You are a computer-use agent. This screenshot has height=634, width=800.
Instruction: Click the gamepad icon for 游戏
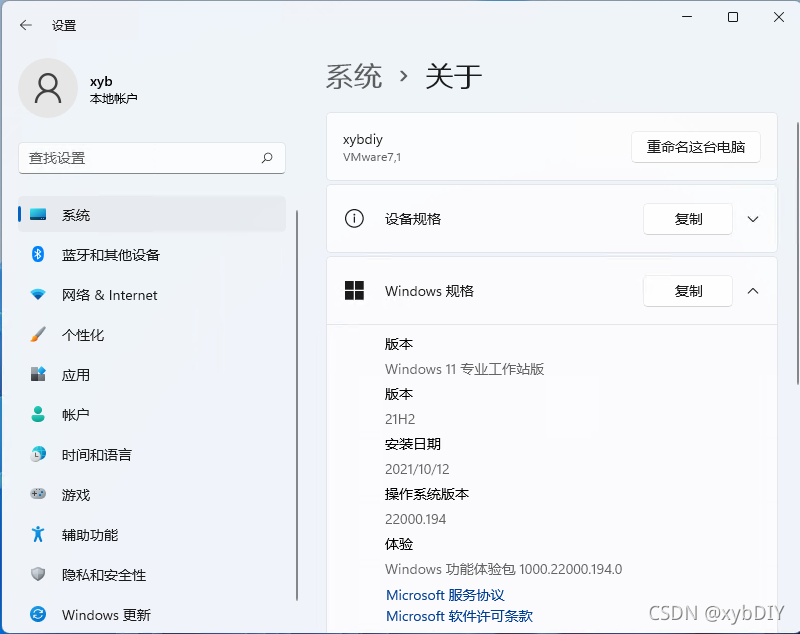point(38,494)
